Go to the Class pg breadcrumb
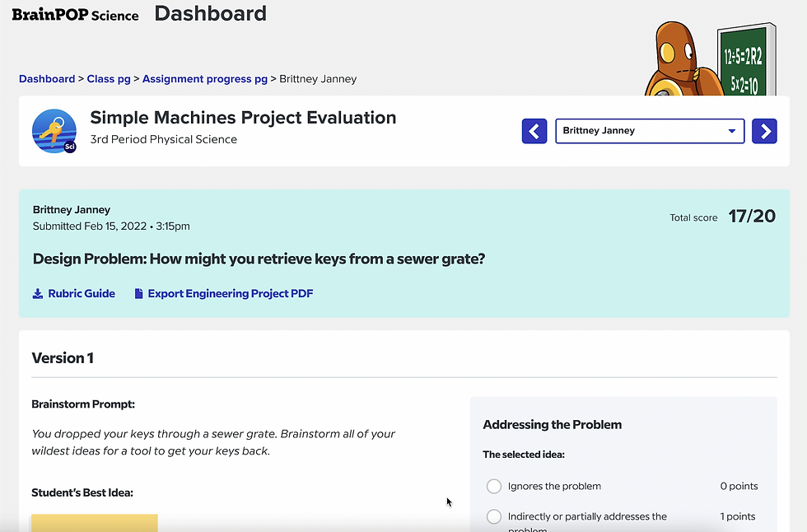Screen dimensions: 807x532 point(109,79)
